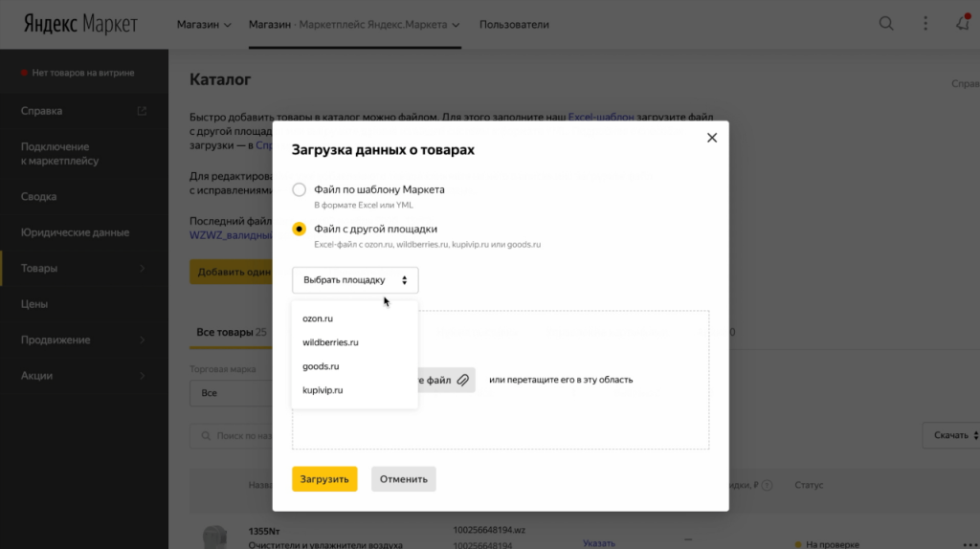Click the help icon near the Статус column
Viewport: 980px width, 549px height.
click(767, 485)
